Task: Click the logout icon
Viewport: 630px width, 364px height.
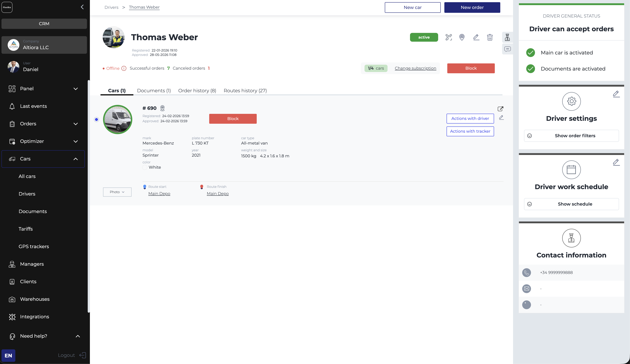Action: pyautogui.click(x=83, y=355)
